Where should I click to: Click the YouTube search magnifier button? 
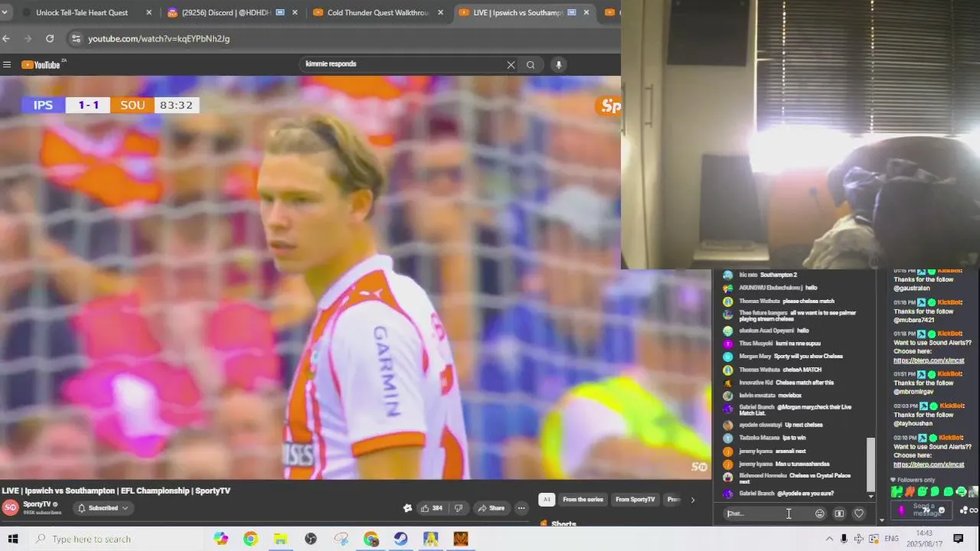(531, 65)
